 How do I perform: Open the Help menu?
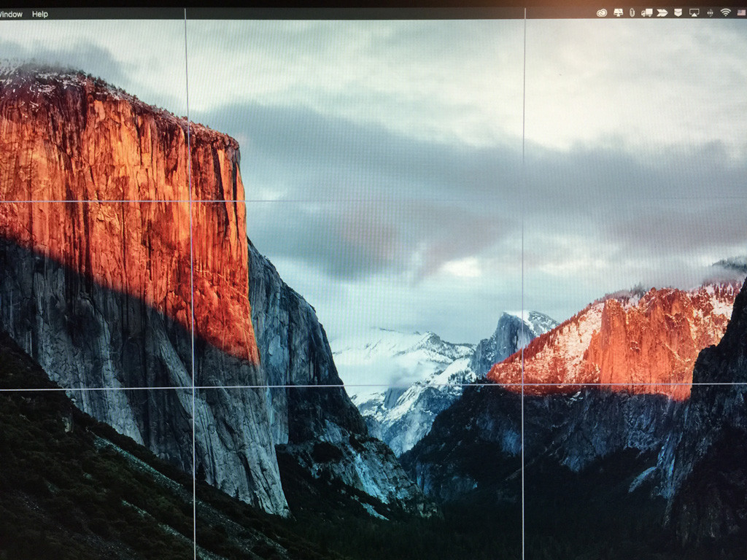point(40,15)
